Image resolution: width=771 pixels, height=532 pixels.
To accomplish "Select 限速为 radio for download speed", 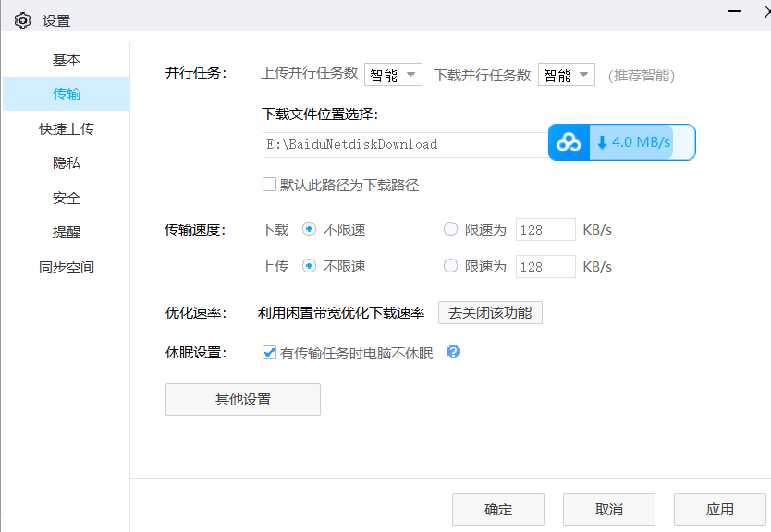I will coord(450,229).
